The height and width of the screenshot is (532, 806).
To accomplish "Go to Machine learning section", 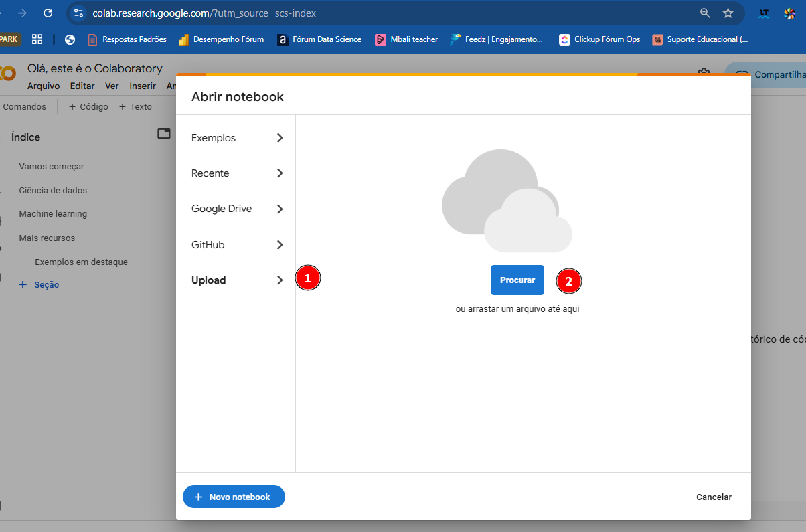I will click(x=53, y=214).
